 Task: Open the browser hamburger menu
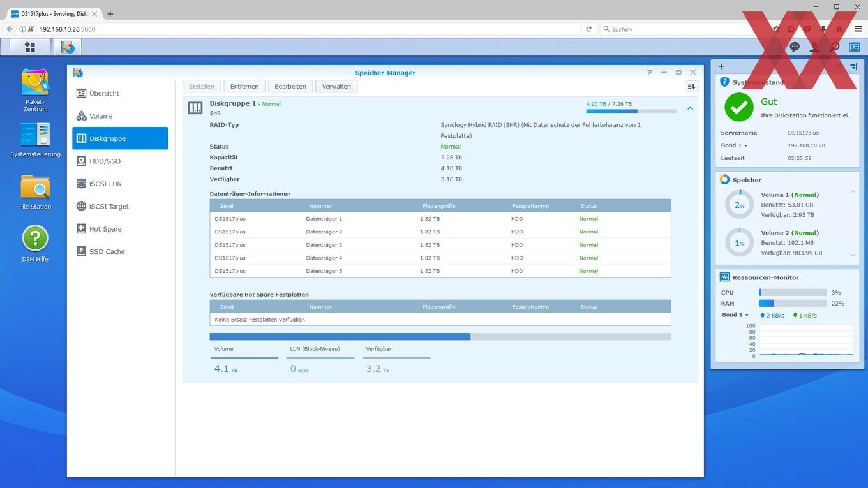point(858,29)
